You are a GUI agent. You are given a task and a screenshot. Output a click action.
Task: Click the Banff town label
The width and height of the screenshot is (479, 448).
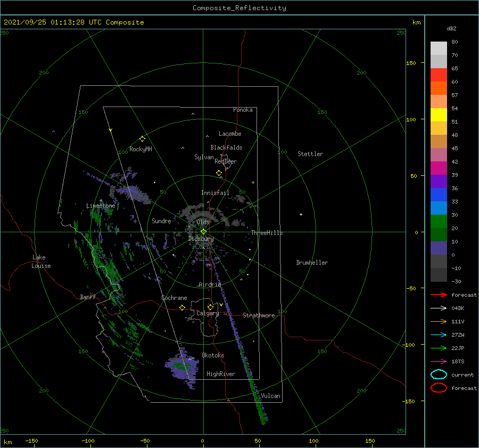[x=88, y=297]
